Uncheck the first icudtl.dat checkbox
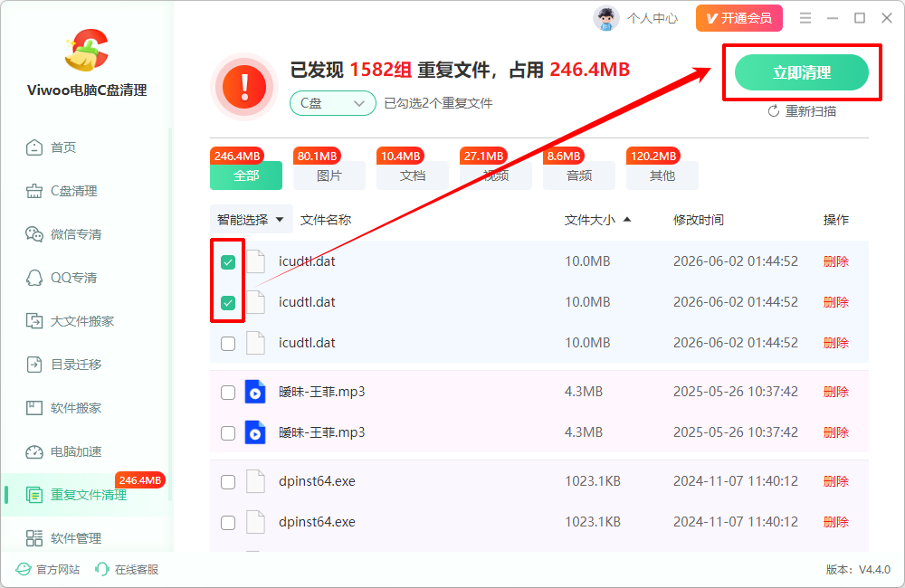Image resolution: width=905 pixels, height=588 pixels. (228, 262)
